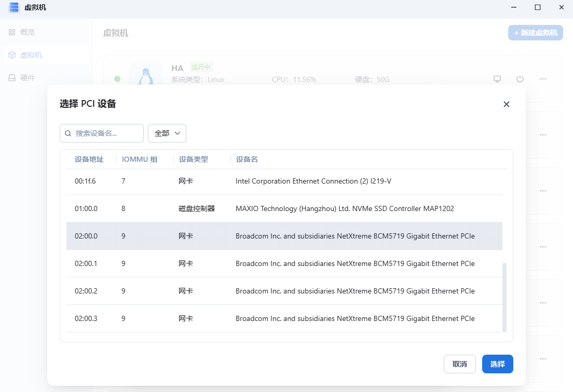Viewport: 573px width, 392px height.
Task: Maximize the 虚拟机 window
Action: (x=538, y=7)
